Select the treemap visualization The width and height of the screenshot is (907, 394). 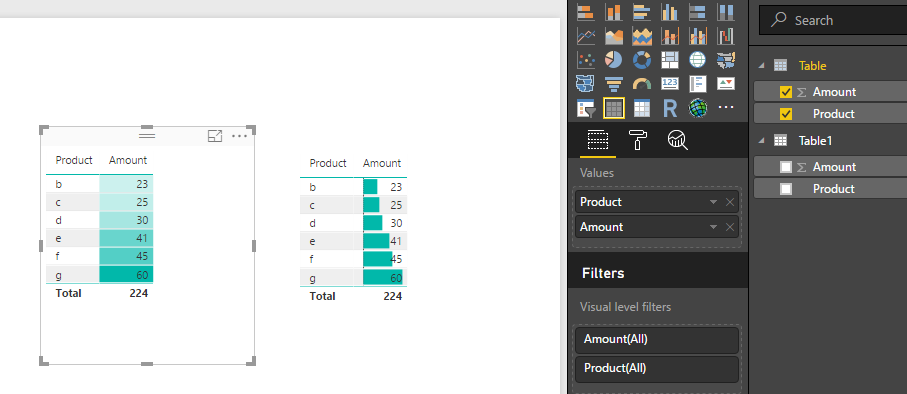[x=670, y=59]
